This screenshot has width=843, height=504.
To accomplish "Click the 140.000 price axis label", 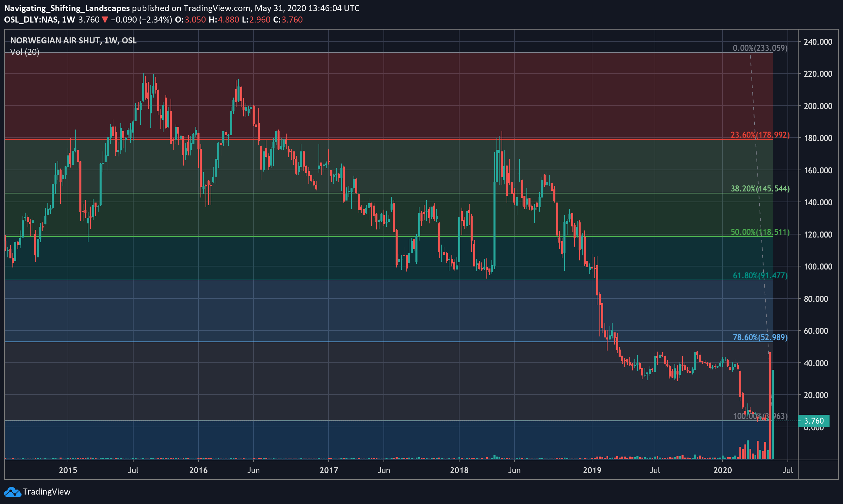I will coord(818,202).
